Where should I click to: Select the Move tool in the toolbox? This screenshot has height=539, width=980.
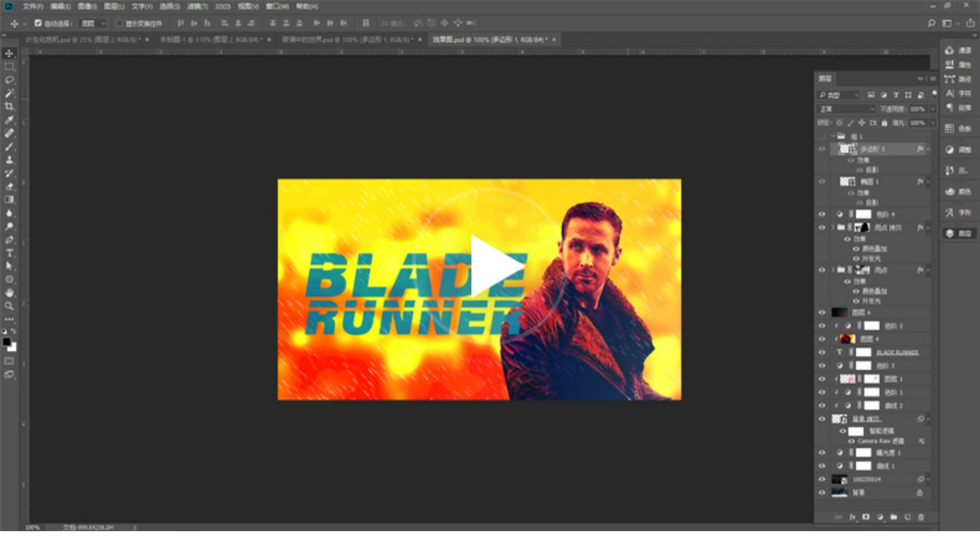click(9, 54)
